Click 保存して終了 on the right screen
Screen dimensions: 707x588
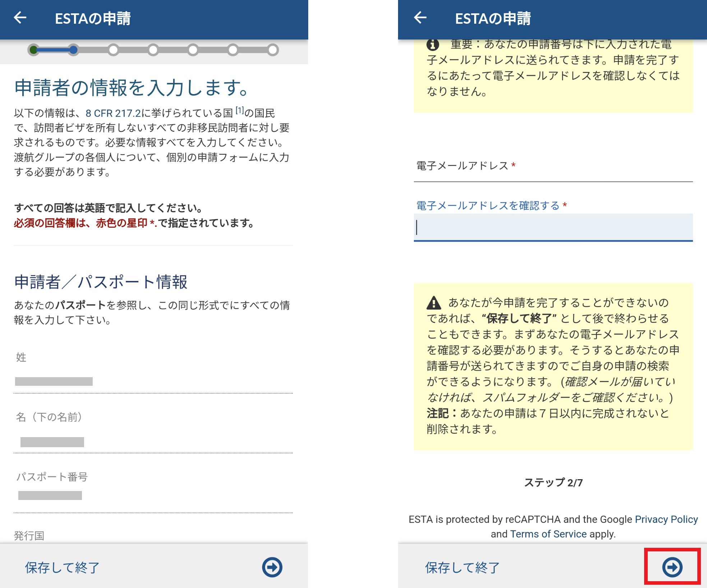click(x=462, y=568)
